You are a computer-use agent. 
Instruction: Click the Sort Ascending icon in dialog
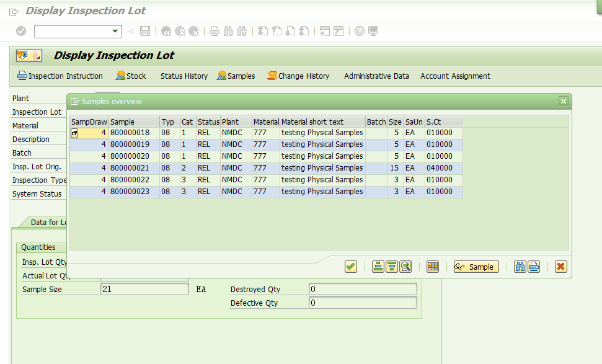click(x=378, y=267)
